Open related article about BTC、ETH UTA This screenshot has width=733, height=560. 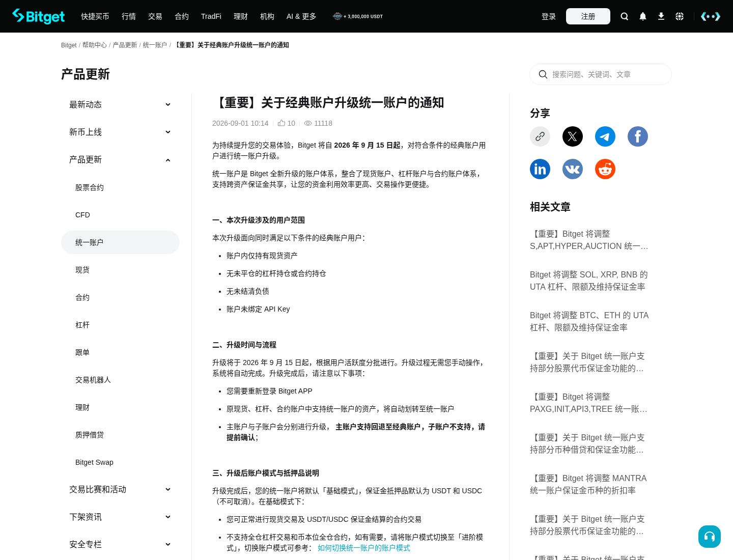(x=589, y=321)
